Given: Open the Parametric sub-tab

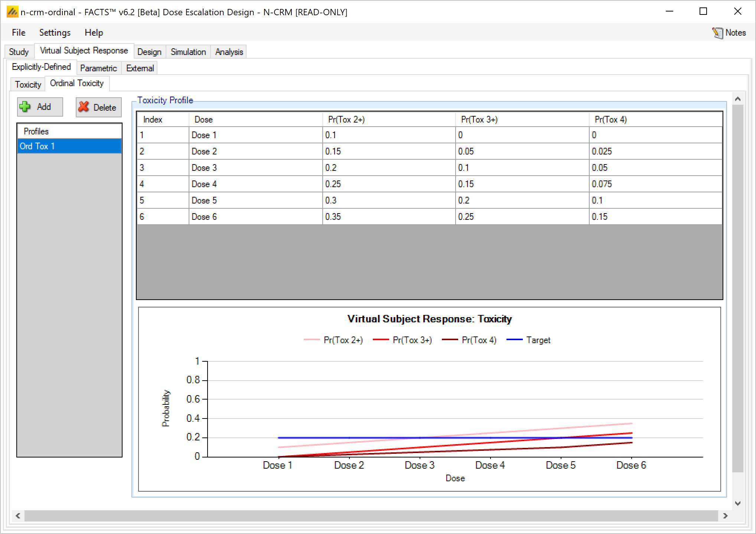Looking at the screenshot, I should click(98, 68).
